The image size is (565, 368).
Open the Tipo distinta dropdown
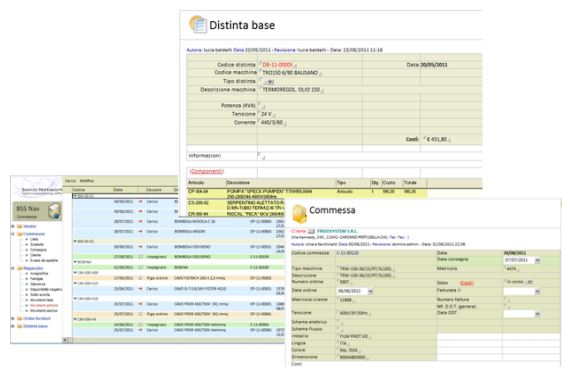point(270,82)
